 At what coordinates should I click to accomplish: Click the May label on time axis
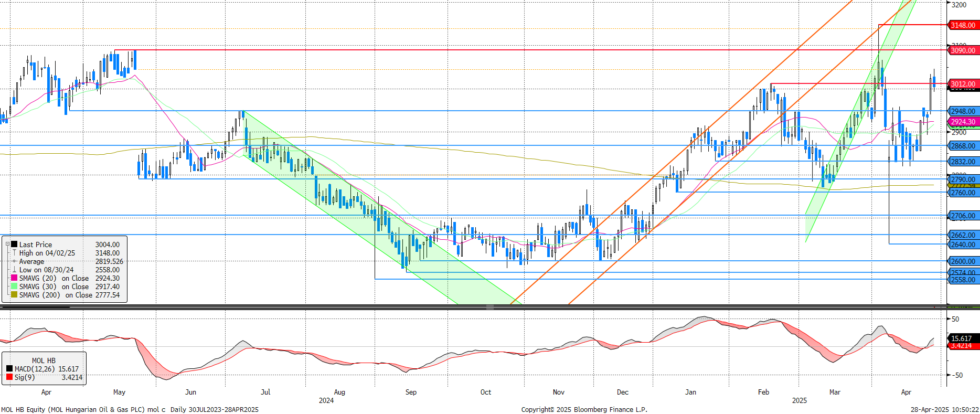point(119,392)
